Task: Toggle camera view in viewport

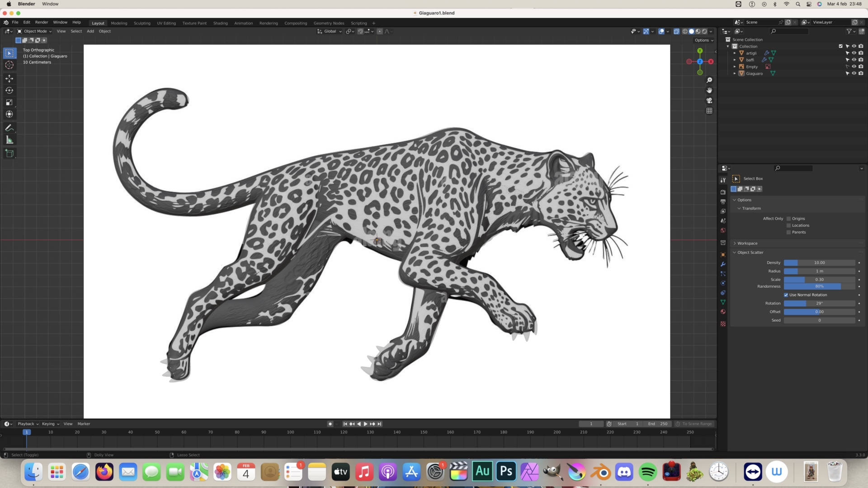Action: point(709,100)
